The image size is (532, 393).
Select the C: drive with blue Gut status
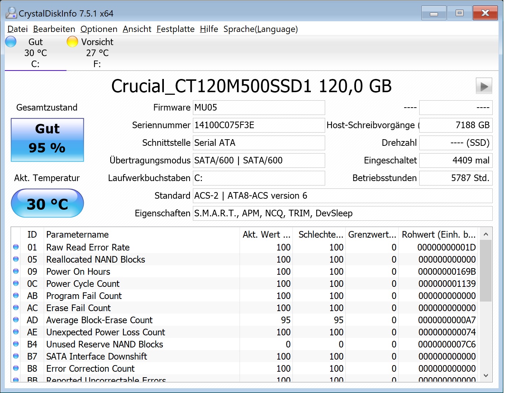tap(36, 53)
